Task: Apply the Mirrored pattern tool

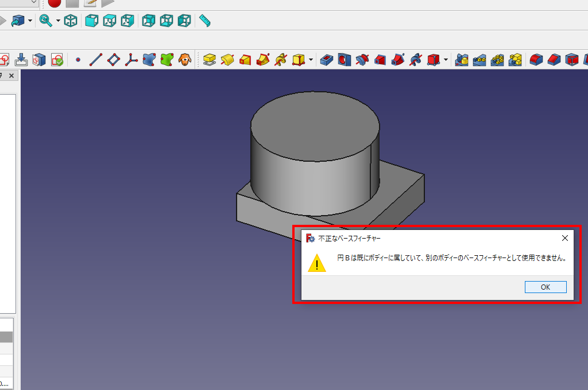Action: coord(462,60)
